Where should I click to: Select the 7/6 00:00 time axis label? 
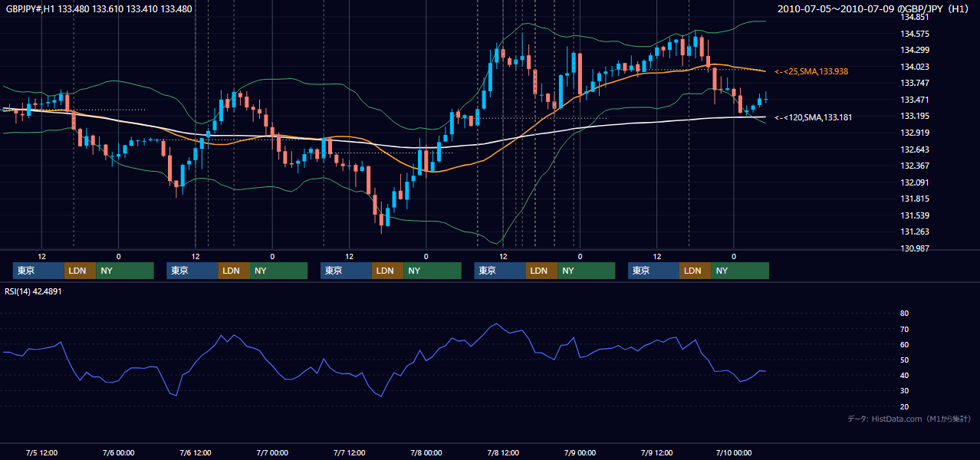(x=118, y=452)
